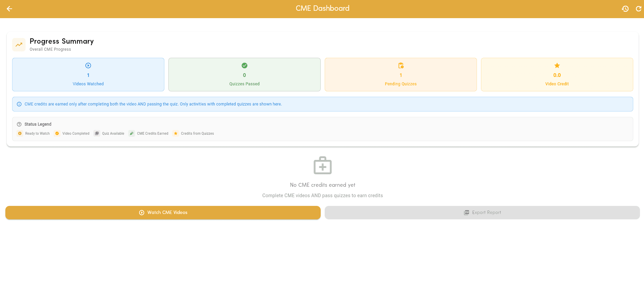644x305 pixels.
Task: Click the refresh icon in the header
Action: (x=638, y=9)
